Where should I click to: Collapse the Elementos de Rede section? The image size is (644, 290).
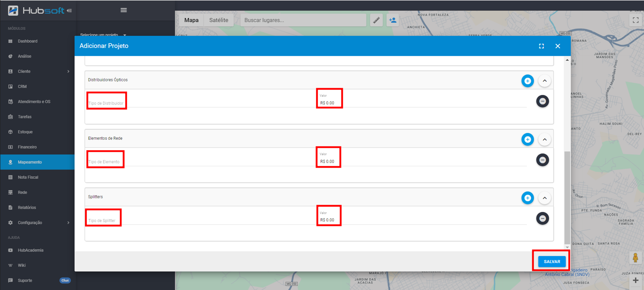(545, 139)
